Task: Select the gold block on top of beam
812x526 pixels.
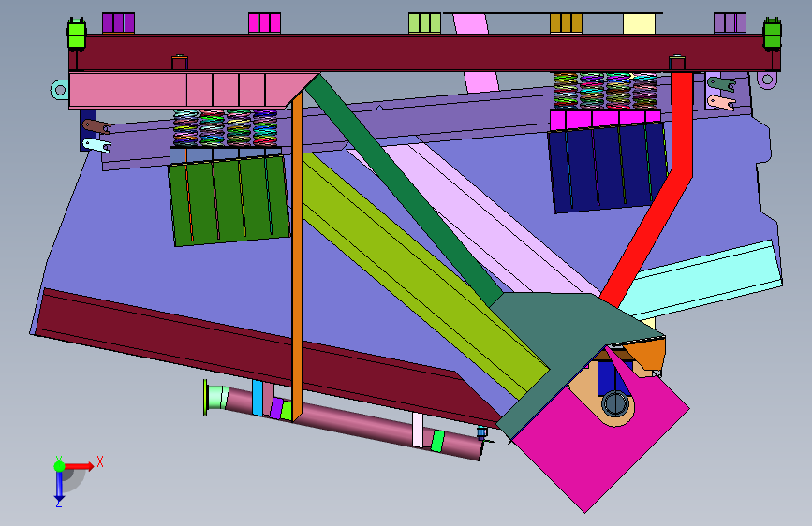Action: click(566, 23)
